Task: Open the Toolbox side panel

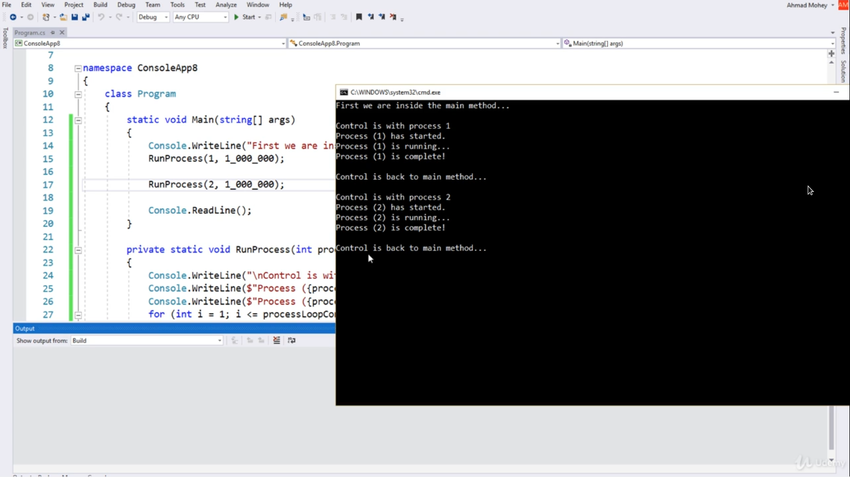Action: [5, 38]
